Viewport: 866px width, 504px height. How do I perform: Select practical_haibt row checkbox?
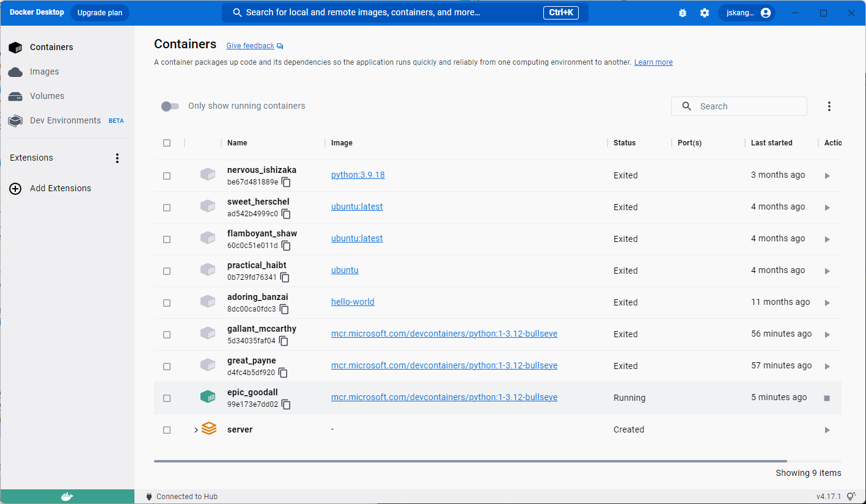click(x=167, y=271)
